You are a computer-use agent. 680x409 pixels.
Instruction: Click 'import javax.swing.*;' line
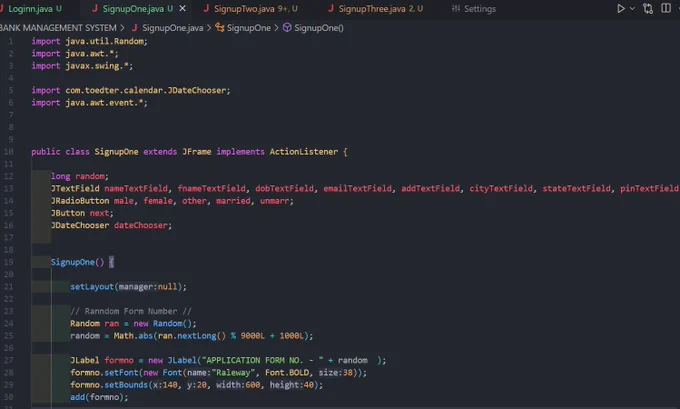coord(82,66)
